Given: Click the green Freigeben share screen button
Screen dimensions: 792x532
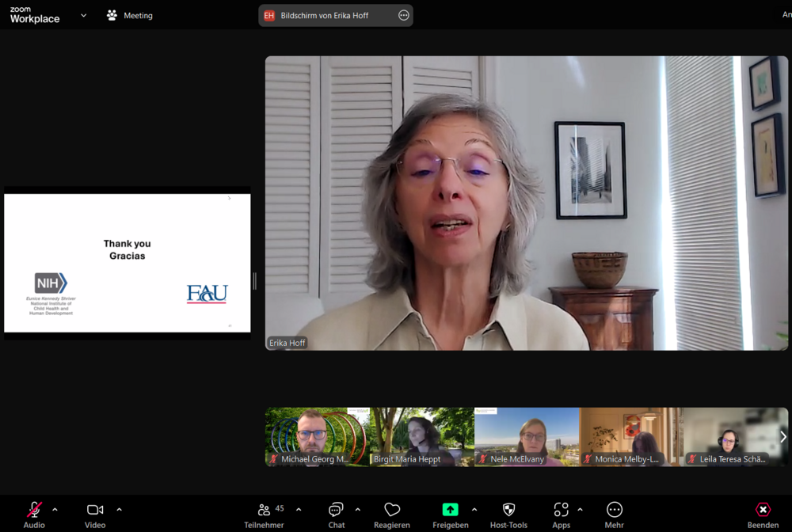Looking at the screenshot, I should coord(450,511).
